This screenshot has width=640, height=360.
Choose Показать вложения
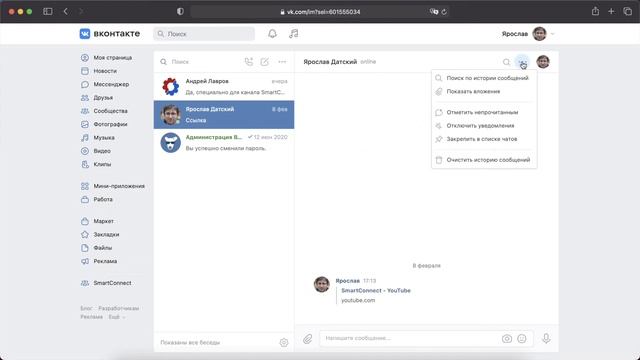tap(484, 91)
